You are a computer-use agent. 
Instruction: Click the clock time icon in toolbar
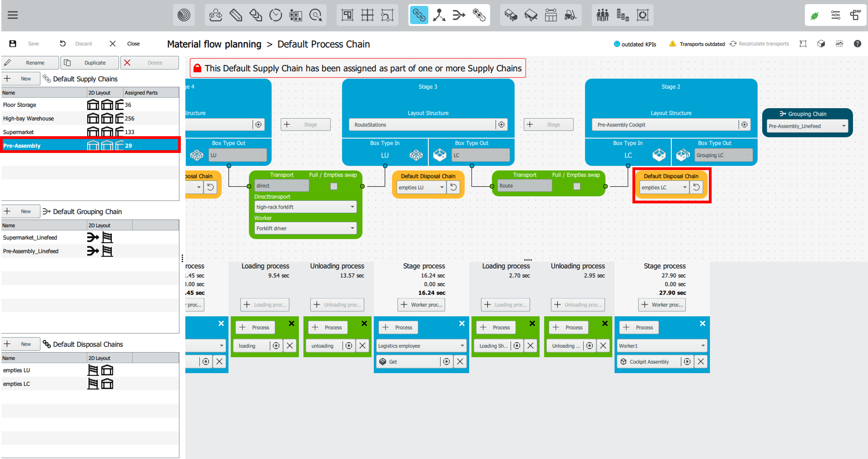(276, 15)
